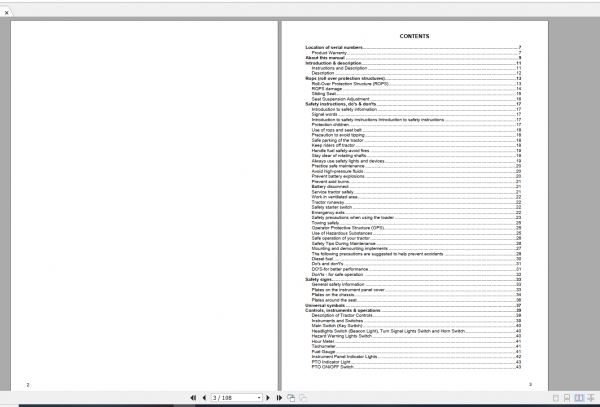Screen dimensions: 600x407
Task: Click 'Battery disconnect' entry
Action: 330,187
